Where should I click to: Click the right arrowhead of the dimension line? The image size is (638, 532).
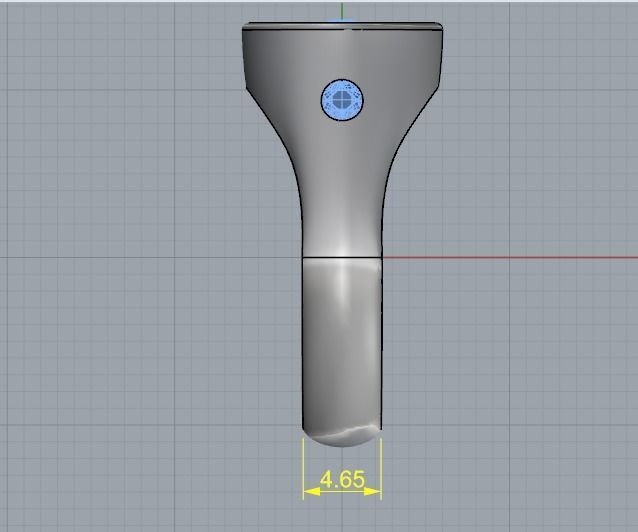372,492
